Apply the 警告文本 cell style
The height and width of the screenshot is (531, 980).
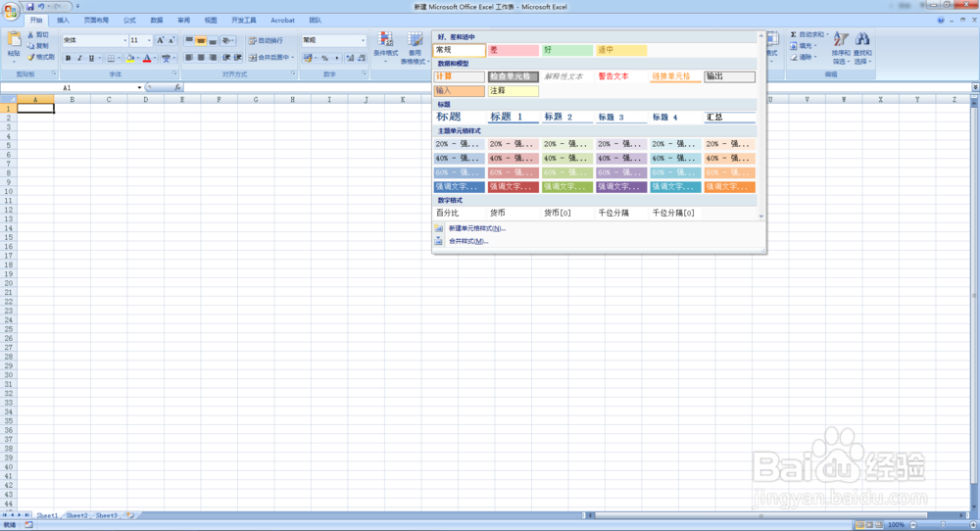pyautogui.click(x=620, y=76)
